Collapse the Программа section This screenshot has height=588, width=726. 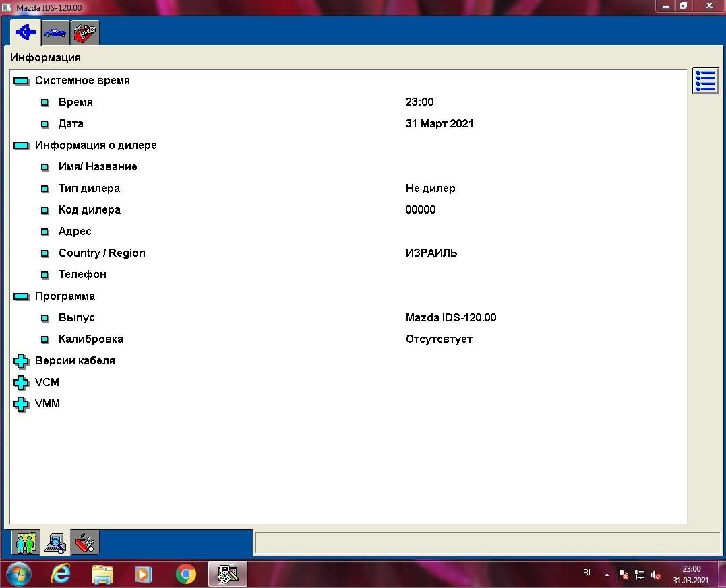(x=21, y=296)
